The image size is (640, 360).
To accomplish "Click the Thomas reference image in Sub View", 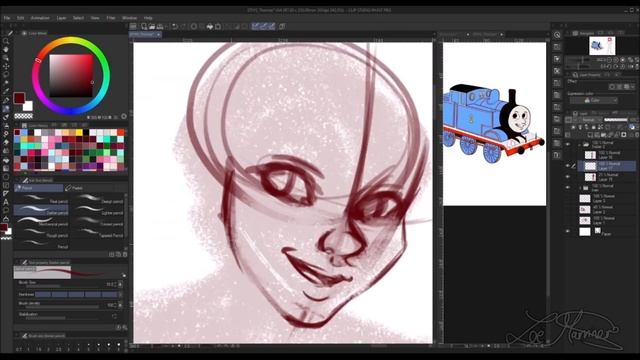I will 494,124.
